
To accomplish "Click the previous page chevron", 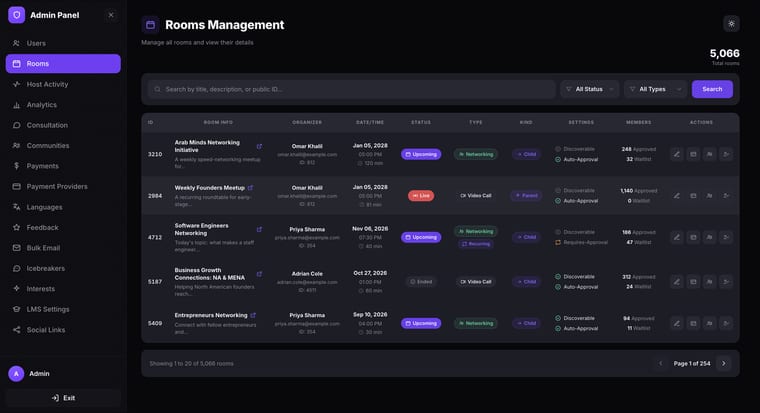I will click(x=660, y=364).
